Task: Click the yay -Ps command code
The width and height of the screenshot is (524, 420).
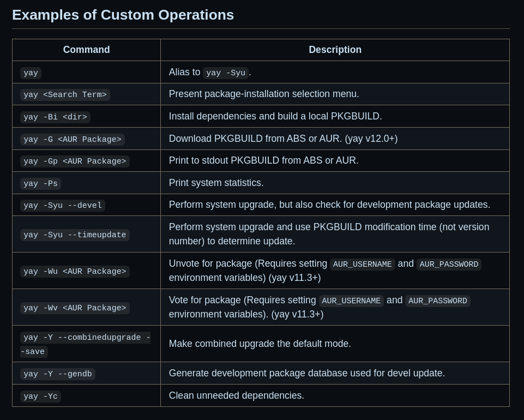Action: [40, 184]
